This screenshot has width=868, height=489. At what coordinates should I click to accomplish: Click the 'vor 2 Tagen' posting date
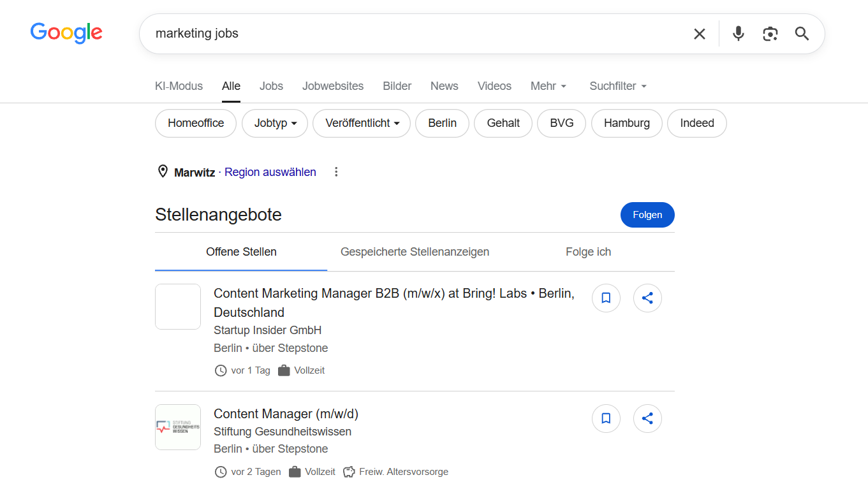pyautogui.click(x=256, y=472)
